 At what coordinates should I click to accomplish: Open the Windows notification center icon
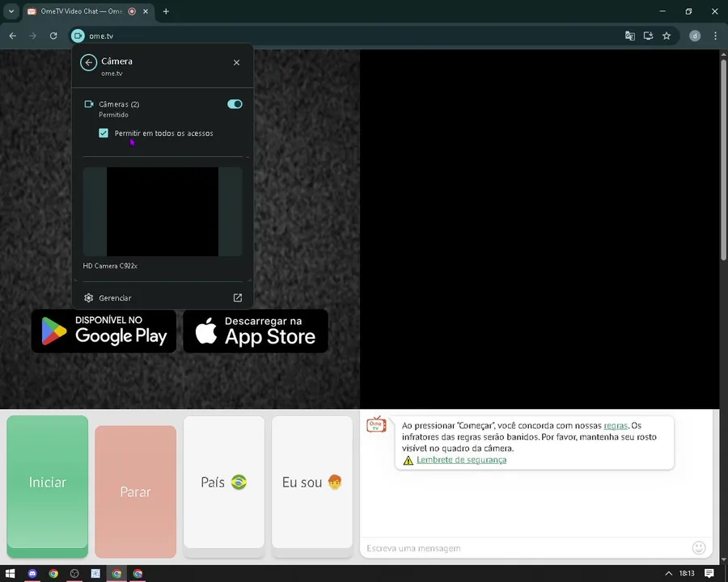coord(709,574)
